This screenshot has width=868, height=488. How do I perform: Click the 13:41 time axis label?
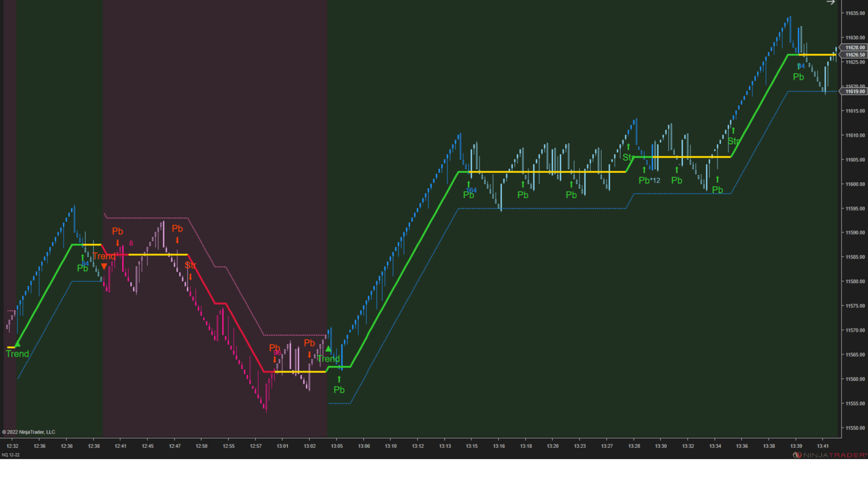pos(823,446)
